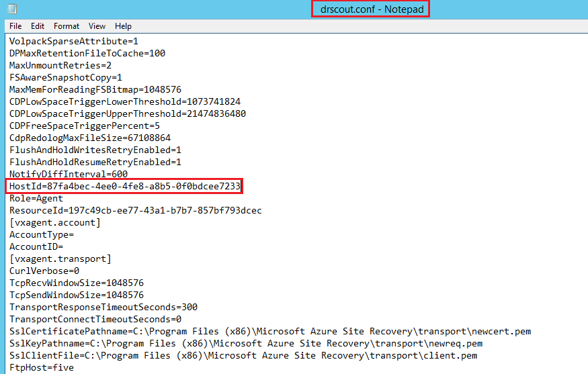Click the NotifyDiffInterval=600 line
The image size is (588, 374).
coord(69,174)
